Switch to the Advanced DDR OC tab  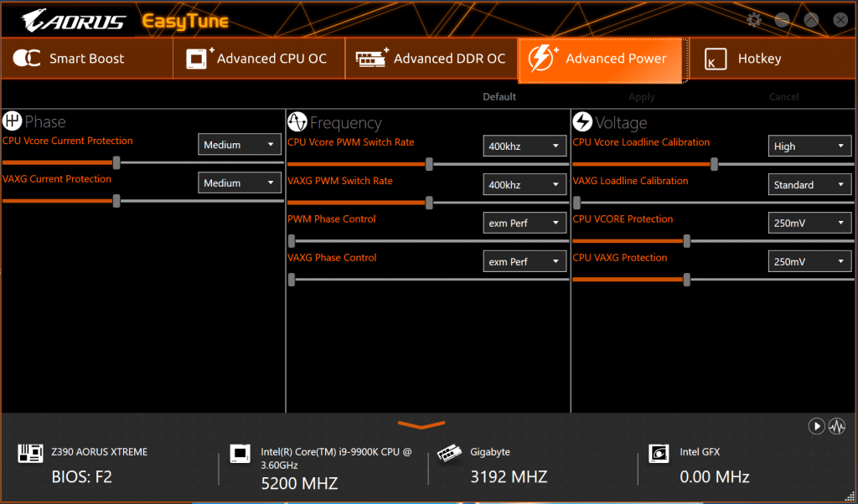(x=432, y=59)
